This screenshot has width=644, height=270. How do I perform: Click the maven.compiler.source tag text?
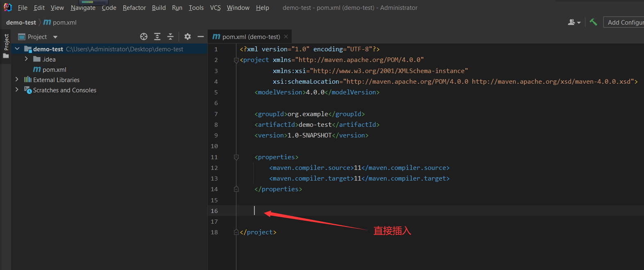311,168
